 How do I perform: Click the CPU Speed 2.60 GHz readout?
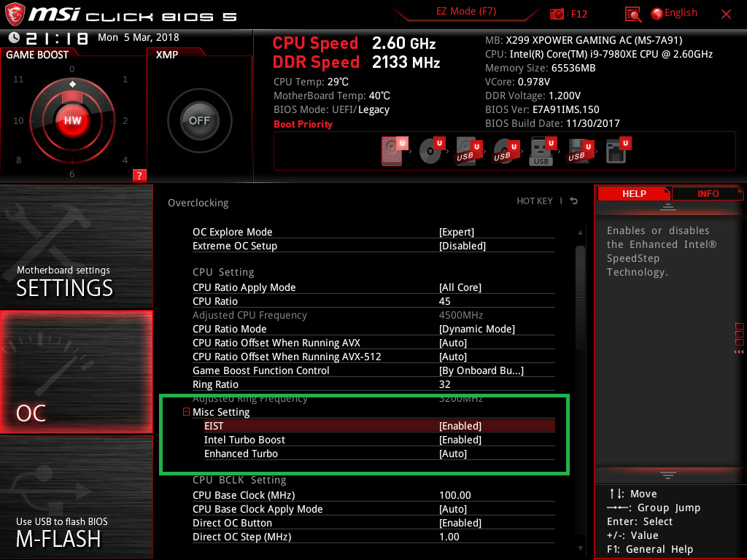354,43
